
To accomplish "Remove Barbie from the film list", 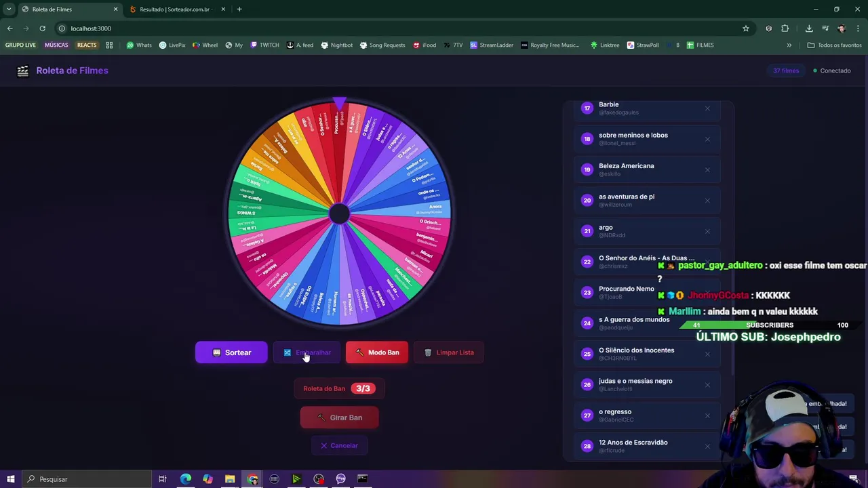I will pyautogui.click(x=707, y=108).
